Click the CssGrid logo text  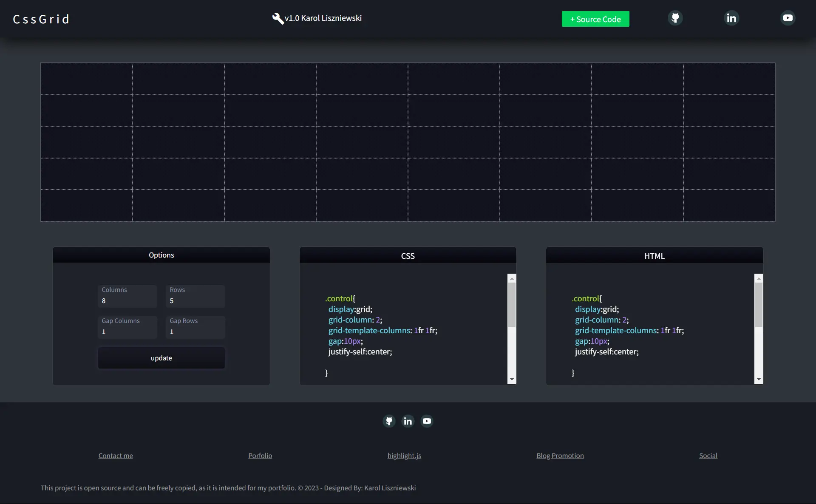tap(41, 19)
